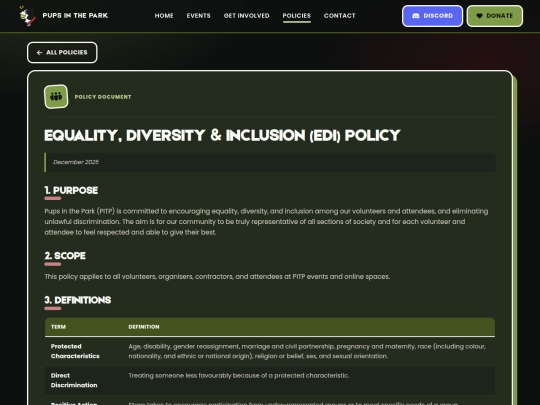Image resolution: width=540 pixels, height=405 pixels.
Task: Click the Policy Document label
Action: pyautogui.click(x=103, y=97)
